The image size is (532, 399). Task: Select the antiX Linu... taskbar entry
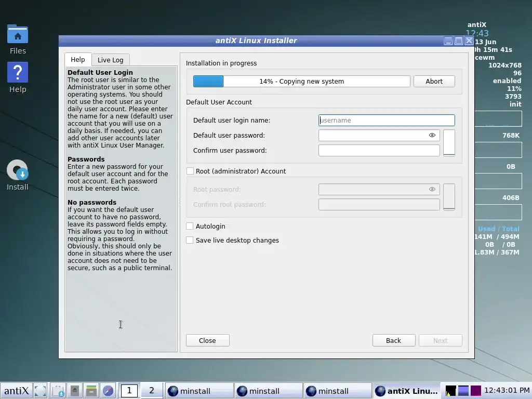pyautogui.click(x=406, y=391)
